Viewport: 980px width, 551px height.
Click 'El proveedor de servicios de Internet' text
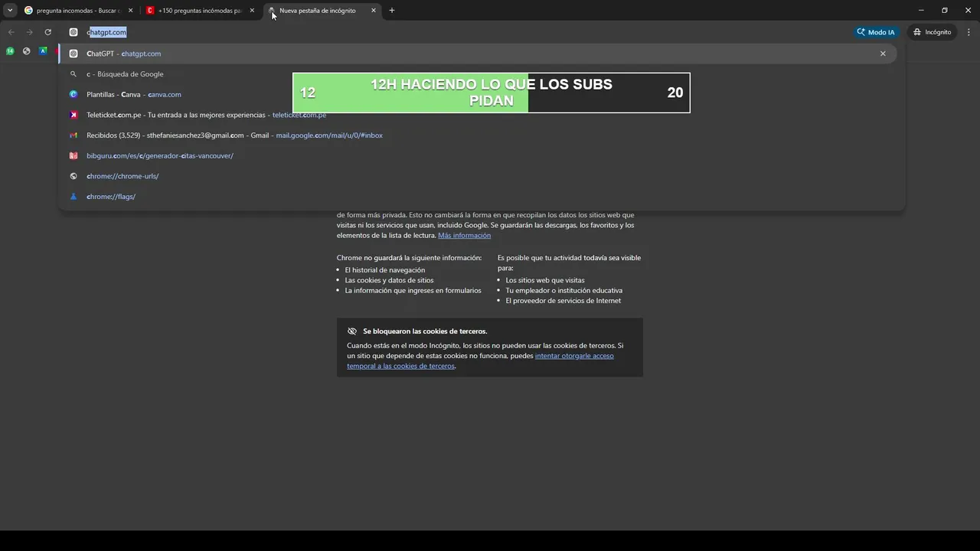(563, 301)
